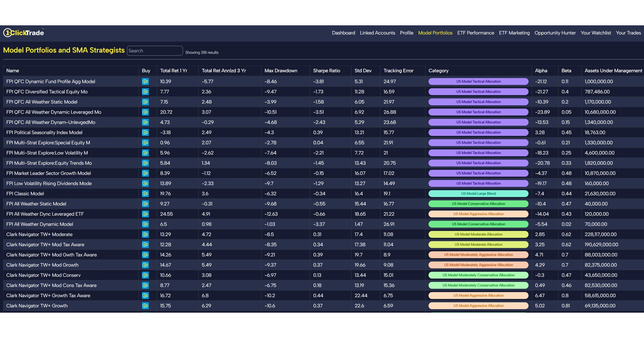This screenshot has width=644, height=338.
Task: Select the Model Portfolios nav item
Action: pyautogui.click(x=435, y=33)
